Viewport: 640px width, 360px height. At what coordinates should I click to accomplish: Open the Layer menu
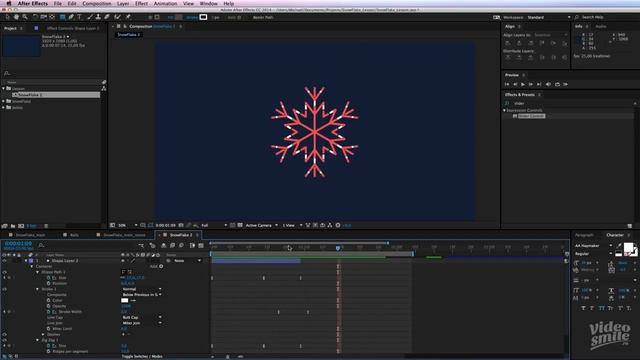pyautogui.click(x=123, y=3)
